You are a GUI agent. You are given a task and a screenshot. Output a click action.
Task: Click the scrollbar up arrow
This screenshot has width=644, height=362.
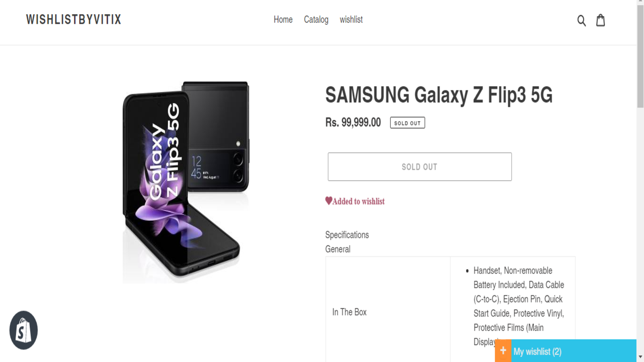tap(640, 2)
